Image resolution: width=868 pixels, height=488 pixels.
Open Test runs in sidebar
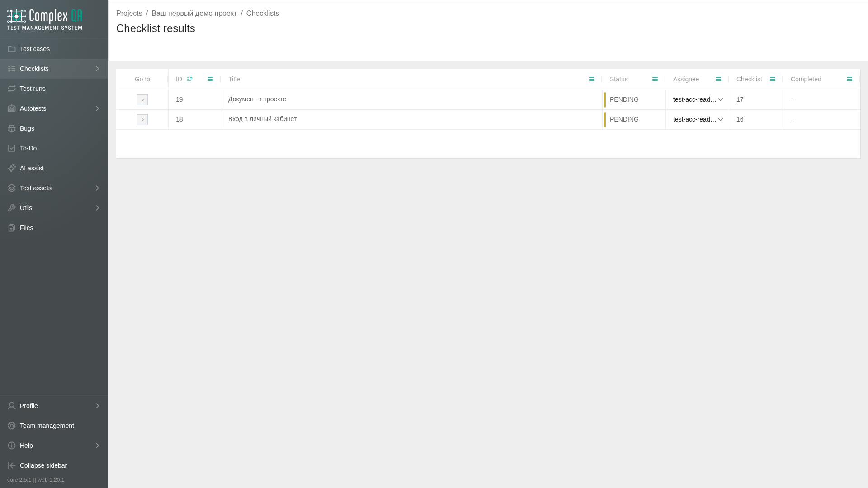pos(54,89)
